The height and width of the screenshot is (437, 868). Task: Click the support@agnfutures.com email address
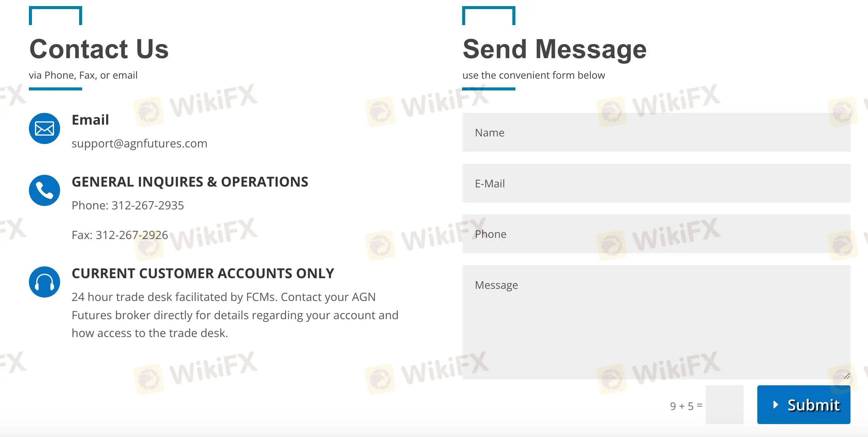click(x=140, y=144)
